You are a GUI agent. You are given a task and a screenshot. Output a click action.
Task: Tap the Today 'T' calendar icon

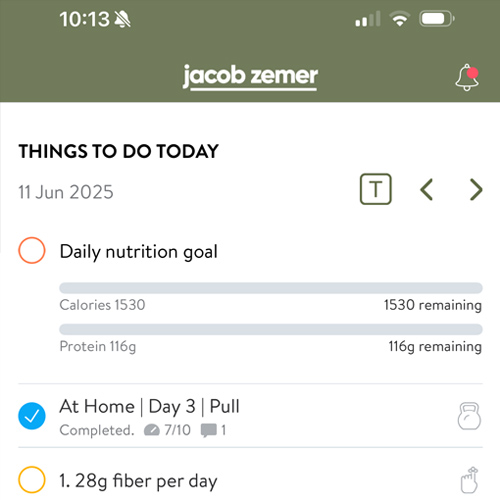376,189
